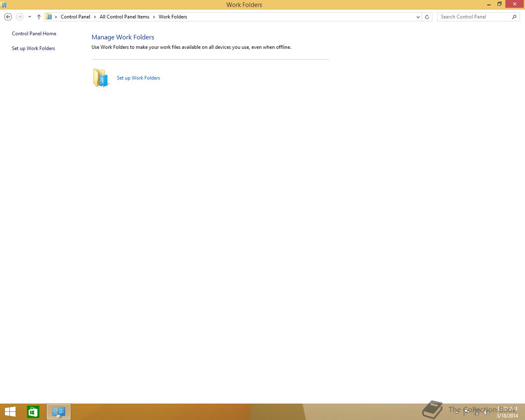The image size is (525, 420).
Task: Open Control Panel Home link
Action: [x=34, y=34]
